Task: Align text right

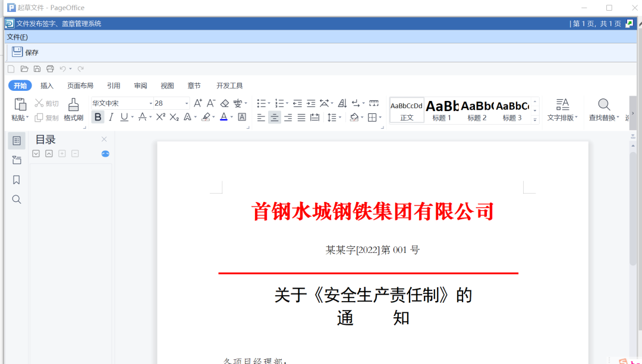Action: tap(288, 118)
